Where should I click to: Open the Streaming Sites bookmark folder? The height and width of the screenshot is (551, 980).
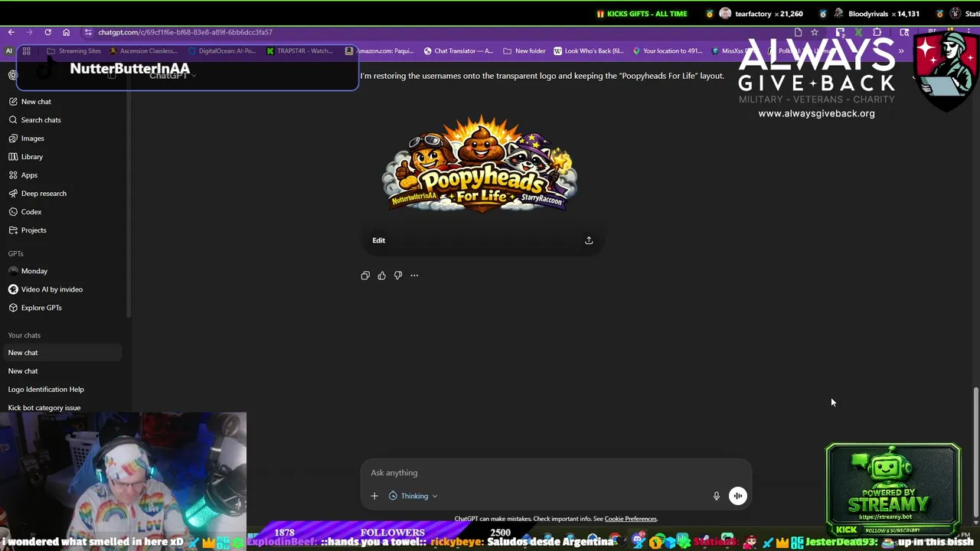[x=73, y=51]
